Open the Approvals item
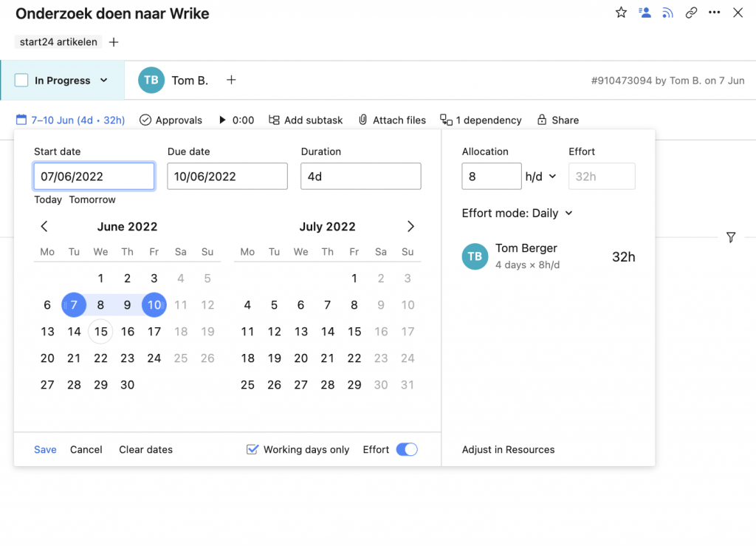 pyautogui.click(x=171, y=120)
